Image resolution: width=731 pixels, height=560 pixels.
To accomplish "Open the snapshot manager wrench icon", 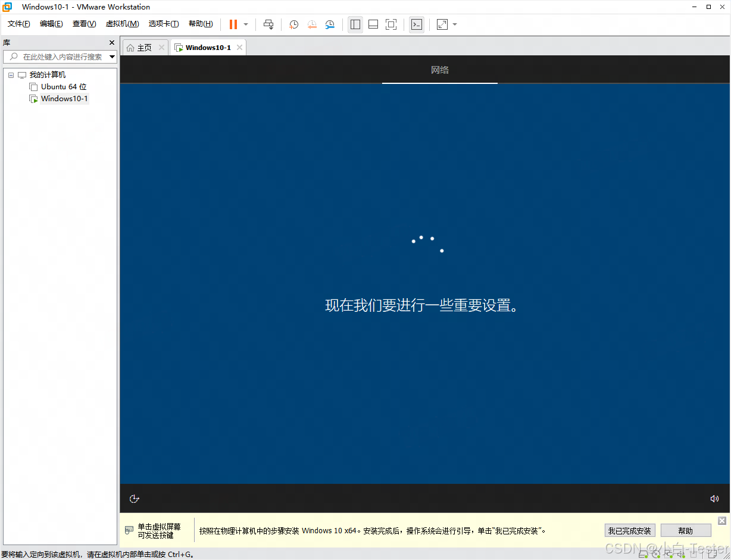I will (x=330, y=24).
